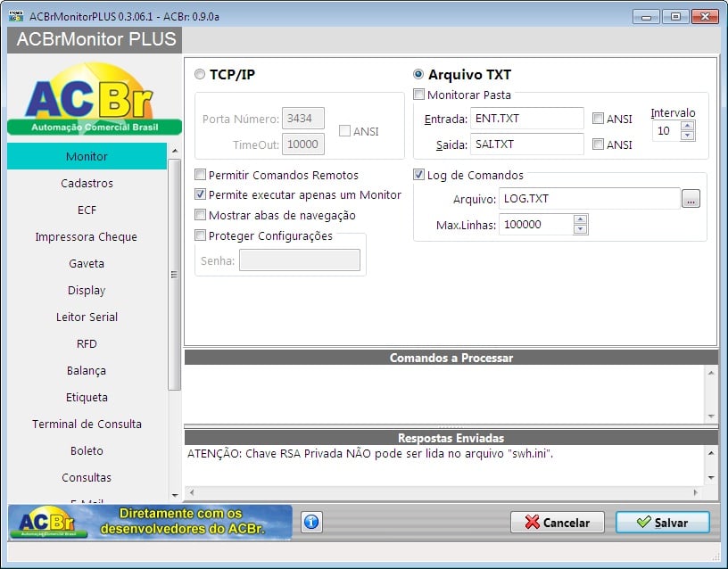Open the Terminal de Consulta section
The width and height of the screenshot is (728, 569).
click(87, 425)
